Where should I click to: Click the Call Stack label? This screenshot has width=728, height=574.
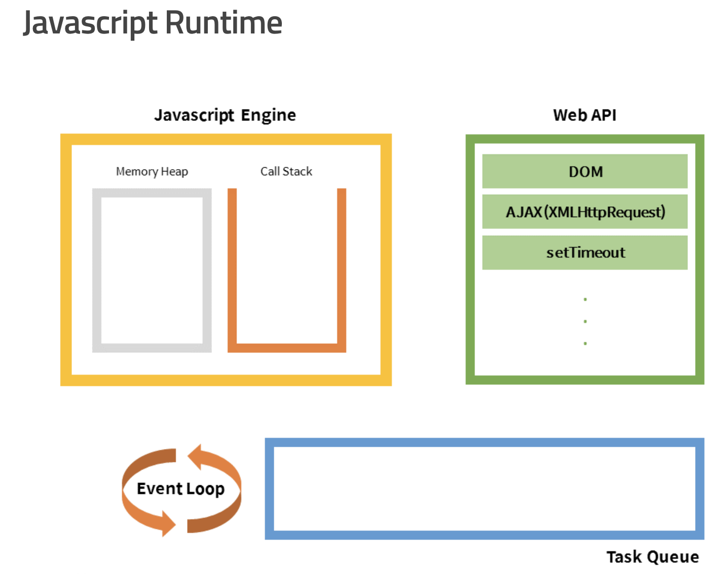[x=286, y=171]
